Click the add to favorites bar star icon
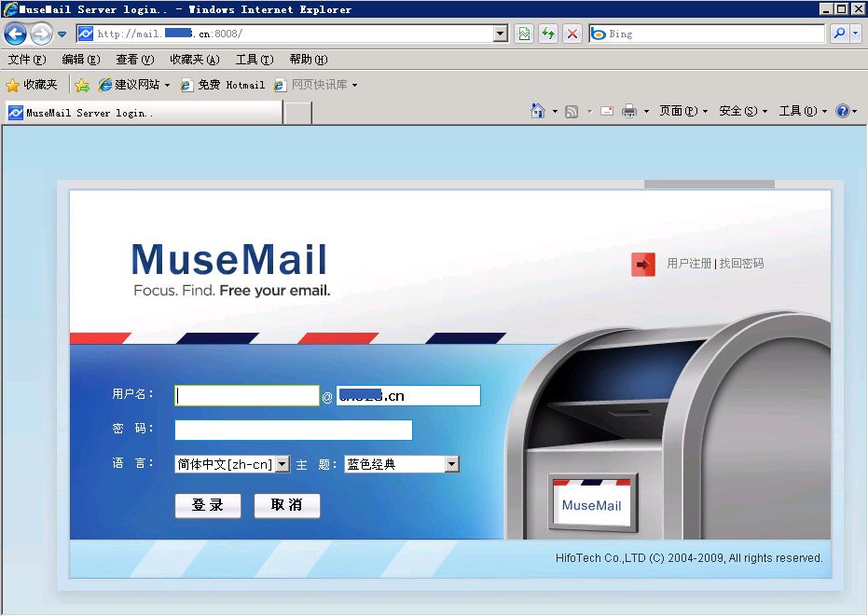 point(82,85)
